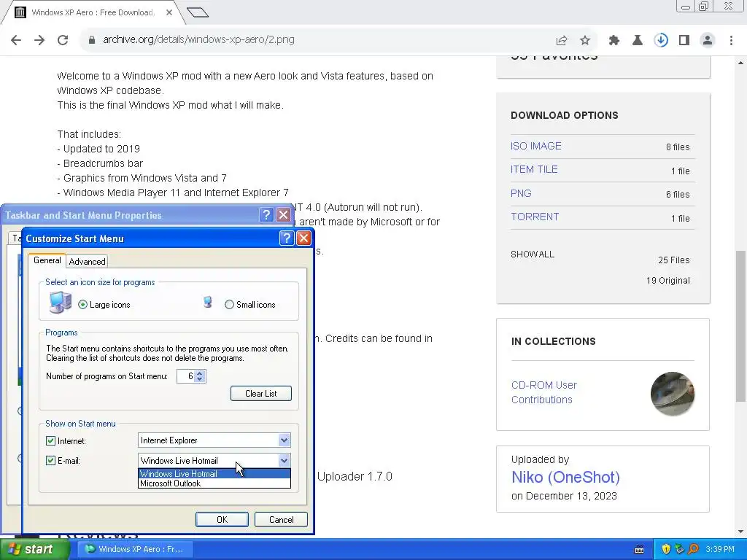Go forward using browser forward arrow
Screen dimensions: 747x560
pos(39,40)
